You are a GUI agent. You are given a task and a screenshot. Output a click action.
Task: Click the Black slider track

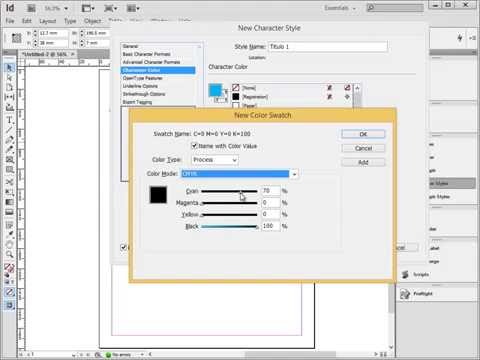pos(229,226)
